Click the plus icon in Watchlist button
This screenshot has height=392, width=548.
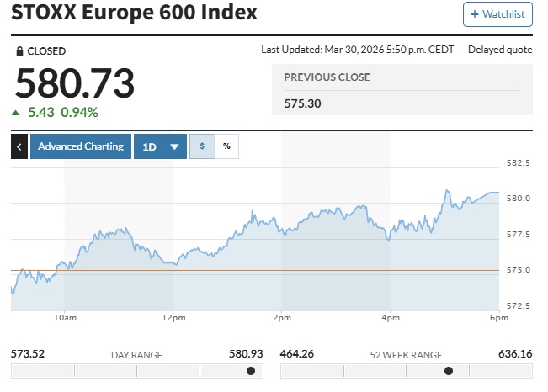(474, 14)
